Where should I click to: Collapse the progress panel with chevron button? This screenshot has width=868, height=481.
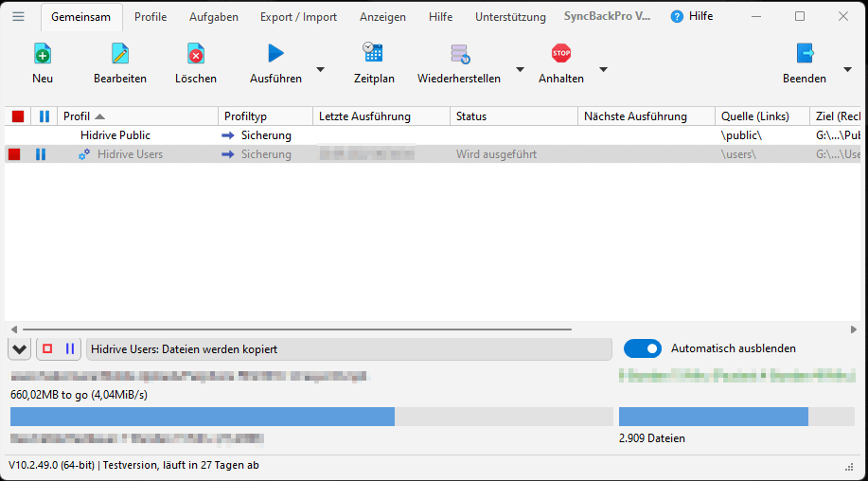click(x=19, y=349)
